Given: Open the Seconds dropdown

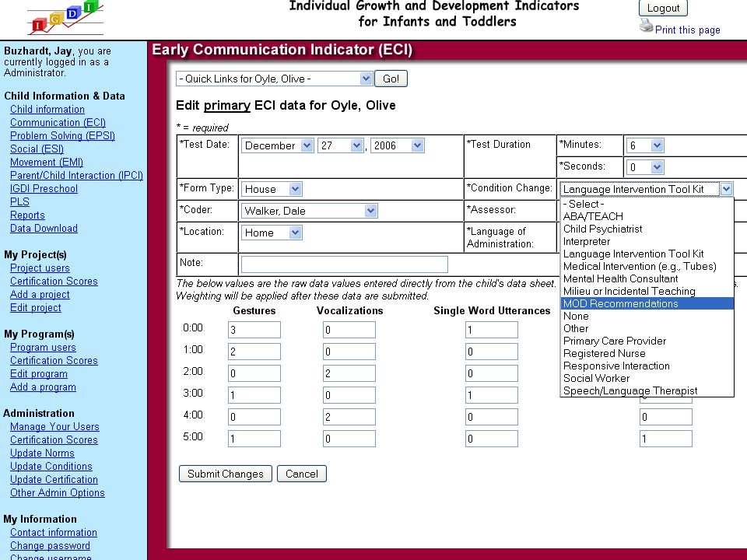Looking at the screenshot, I should tap(645, 167).
